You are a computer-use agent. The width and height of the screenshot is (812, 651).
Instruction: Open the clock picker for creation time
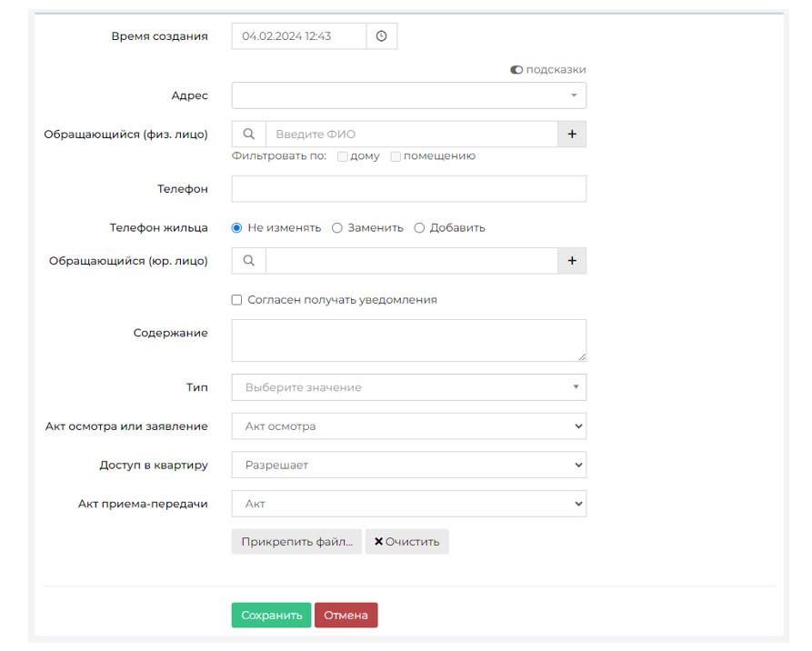pos(381,36)
